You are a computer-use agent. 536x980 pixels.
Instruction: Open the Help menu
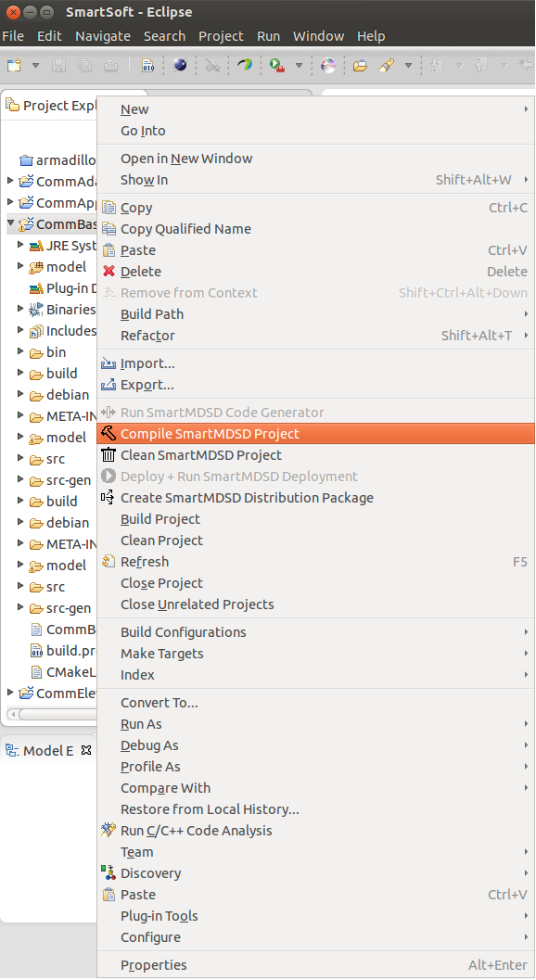[371, 36]
